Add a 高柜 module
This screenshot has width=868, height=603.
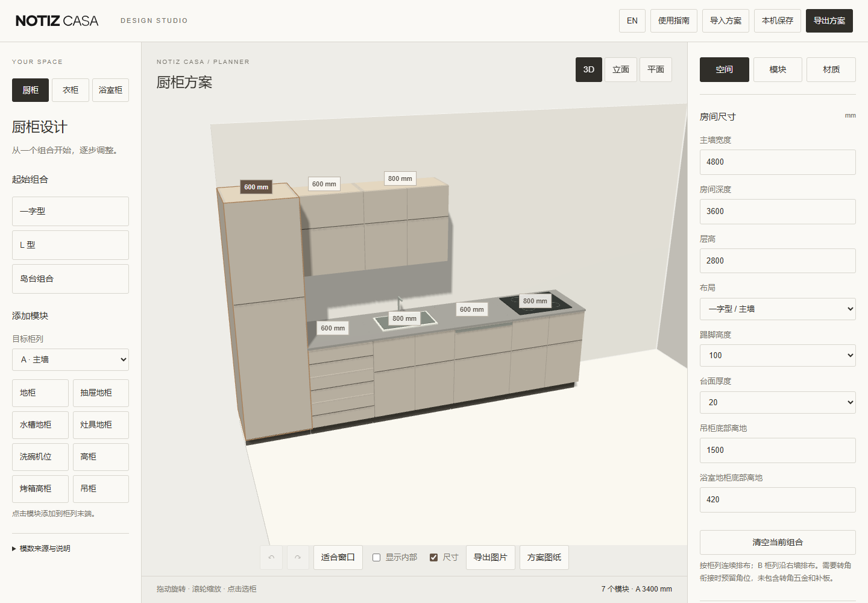101,457
